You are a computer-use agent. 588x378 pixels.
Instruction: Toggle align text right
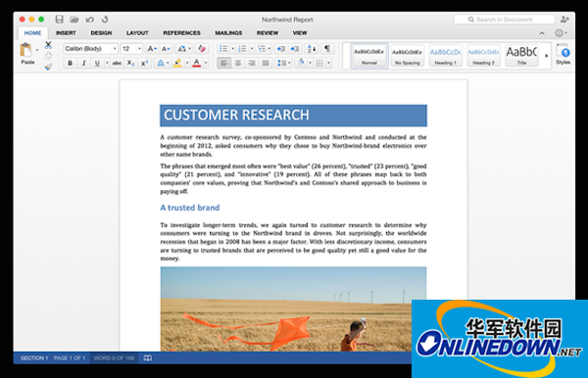(x=252, y=64)
